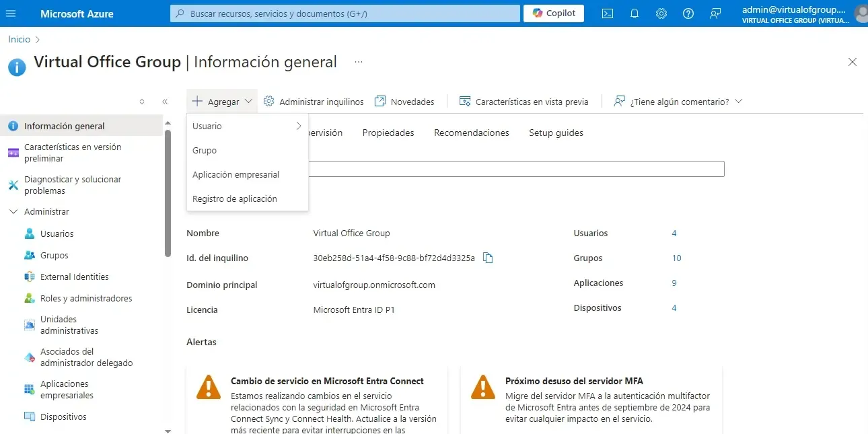Launch Cloud Shell from the top bar
This screenshot has width=868, height=434.
click(x=608, y=13)
